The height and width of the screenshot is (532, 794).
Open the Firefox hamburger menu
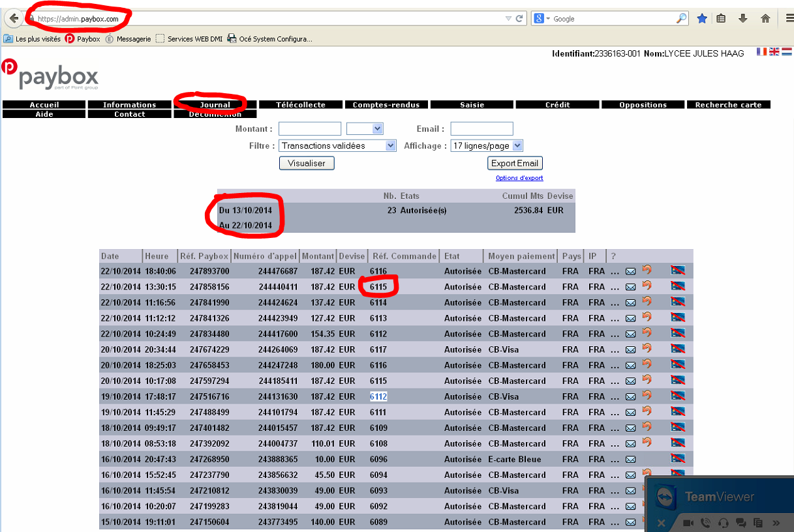click(x=789, y=19)
